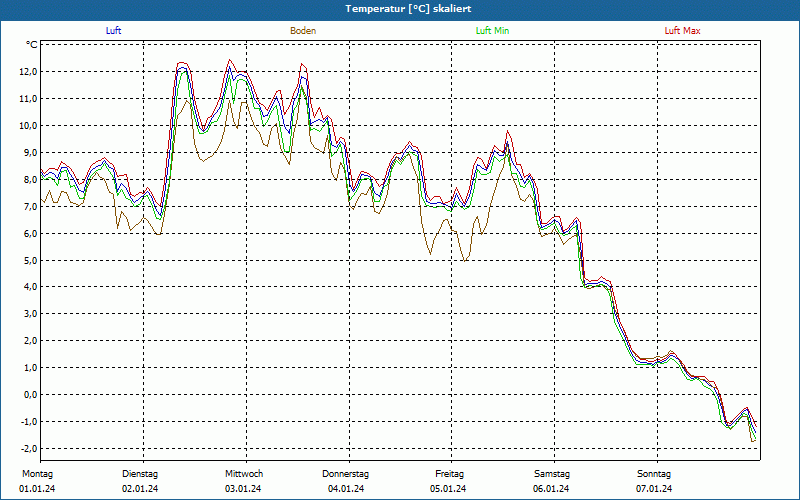
Task: Click the date 06.01.24
Action: tap(552, 489)
